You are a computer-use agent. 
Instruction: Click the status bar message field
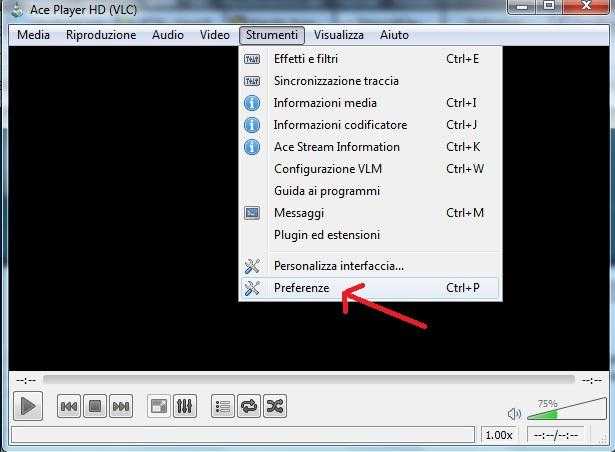pos(243,435)
